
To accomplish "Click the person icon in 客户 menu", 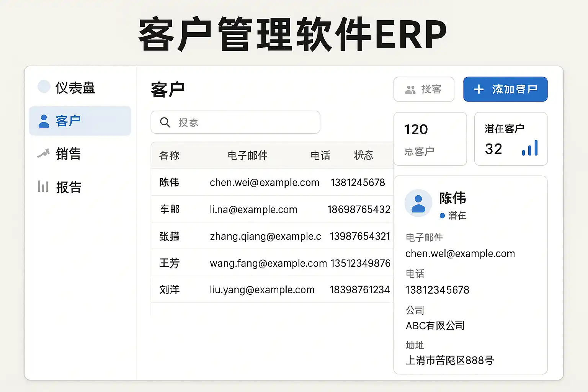I will tap(44, 121).
